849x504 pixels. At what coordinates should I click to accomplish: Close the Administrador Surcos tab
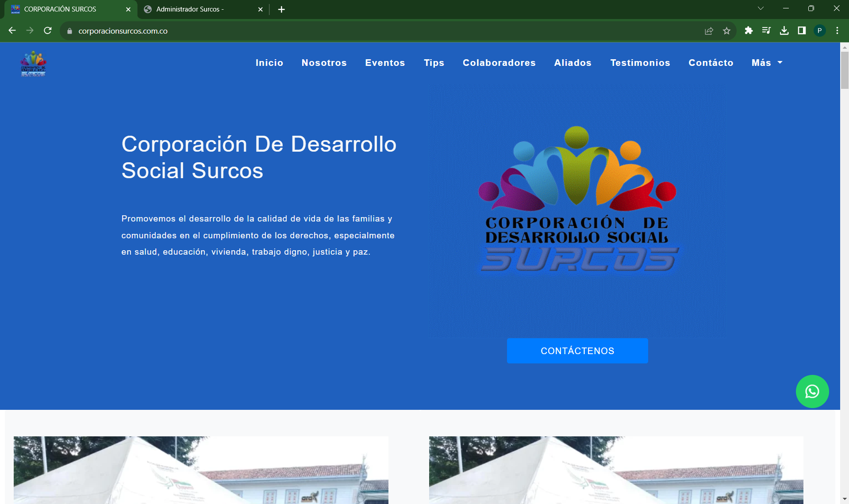[260, 9]
